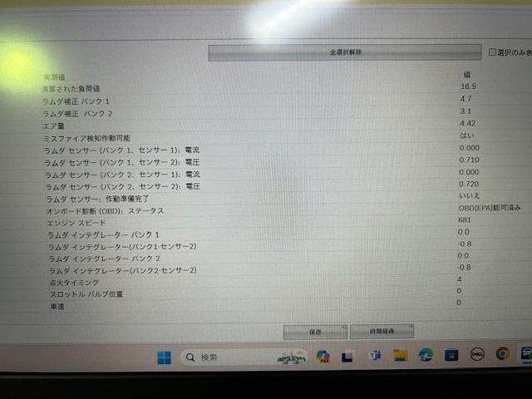
Task: Click the 時間経過 button
Action: (382, 331)
